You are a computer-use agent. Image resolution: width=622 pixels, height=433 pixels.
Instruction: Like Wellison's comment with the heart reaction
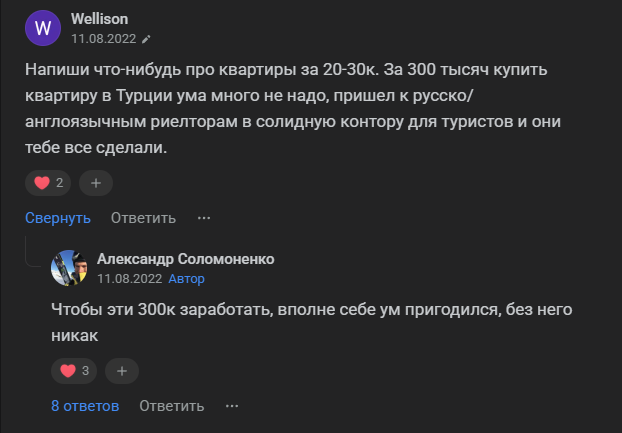(48, 183)
